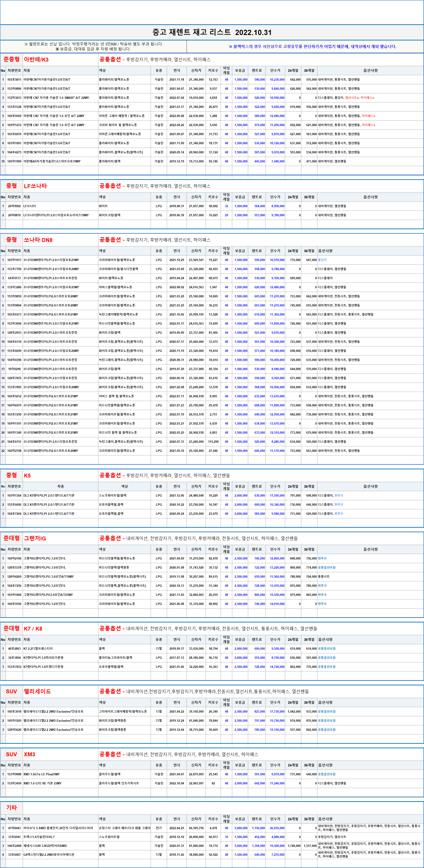Select plate number '20하8870'
The height and width of the screenshot is (868, 424).
14,215
